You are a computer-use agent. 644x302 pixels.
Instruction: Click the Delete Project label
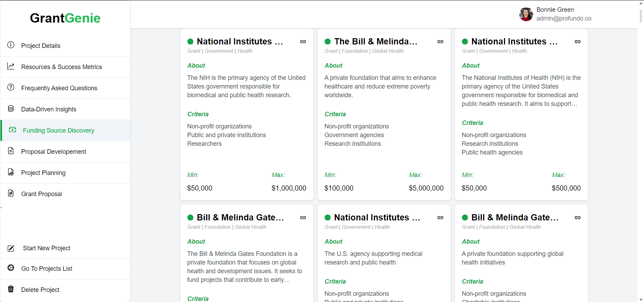(40, 290)
